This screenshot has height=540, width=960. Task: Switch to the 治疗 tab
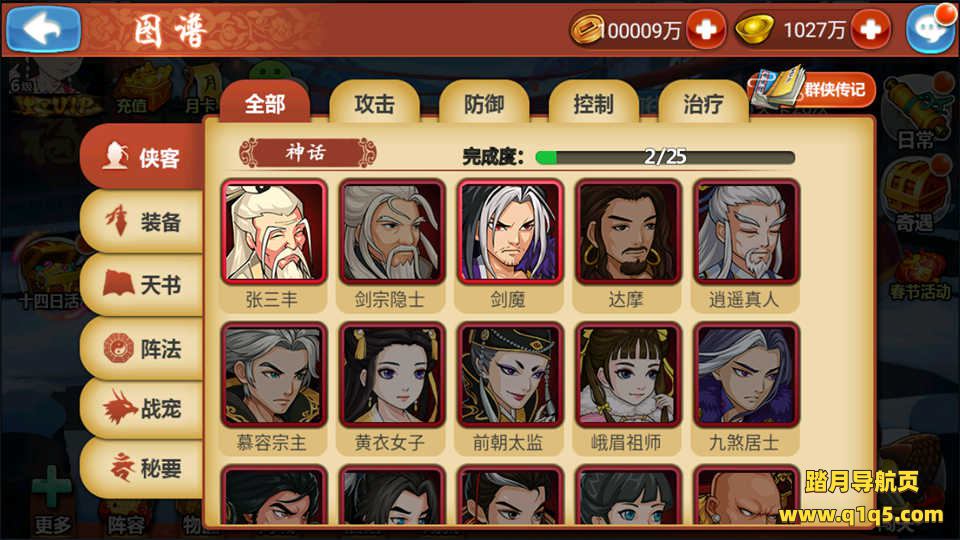point(703,102)
